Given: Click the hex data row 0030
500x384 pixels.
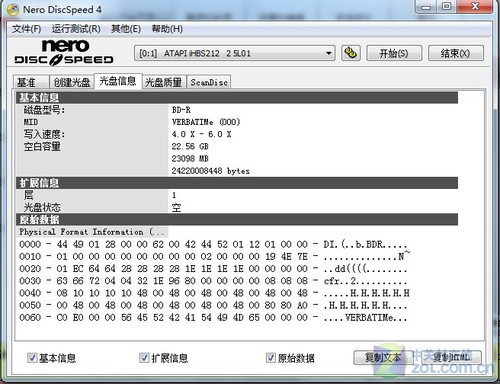Looking at the screenshot, I should pyautogui.click(x=213, y=281).
